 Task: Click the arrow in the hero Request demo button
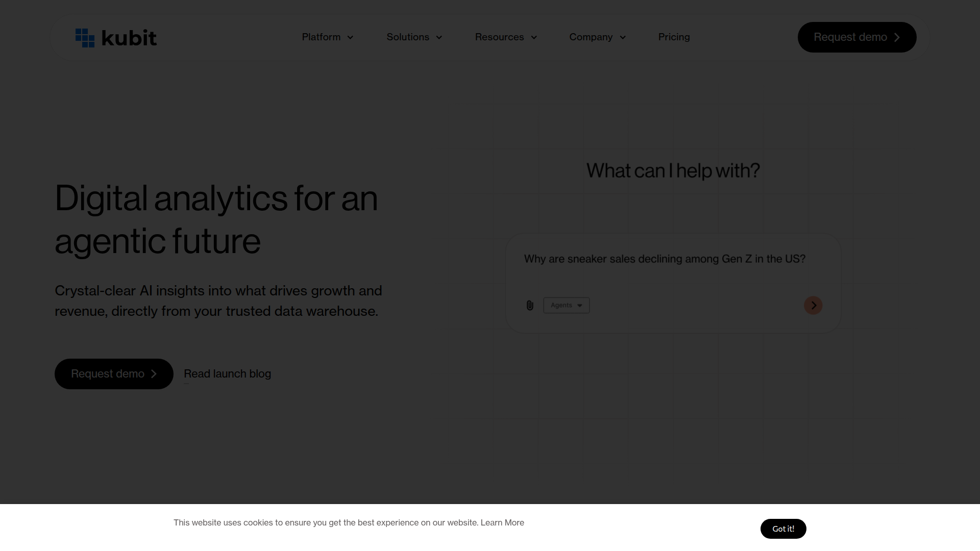click(154, 374)
